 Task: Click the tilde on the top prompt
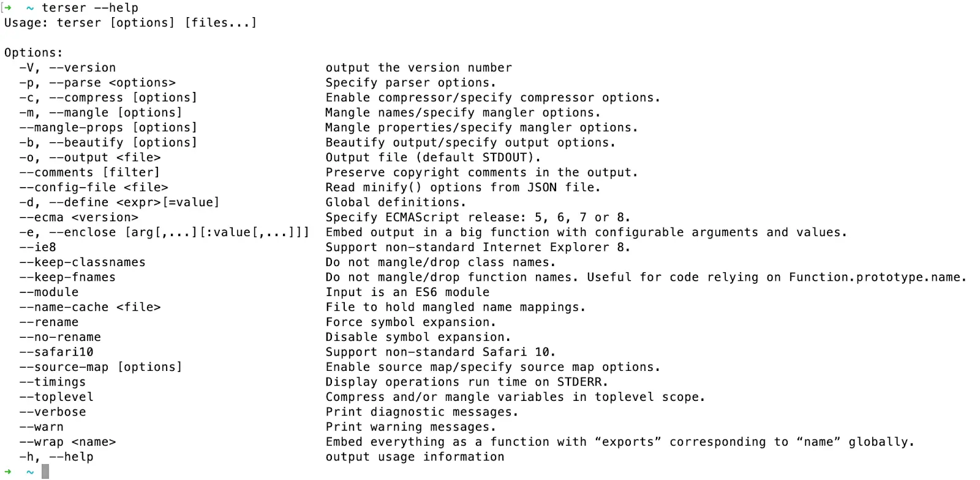point(30,9)
